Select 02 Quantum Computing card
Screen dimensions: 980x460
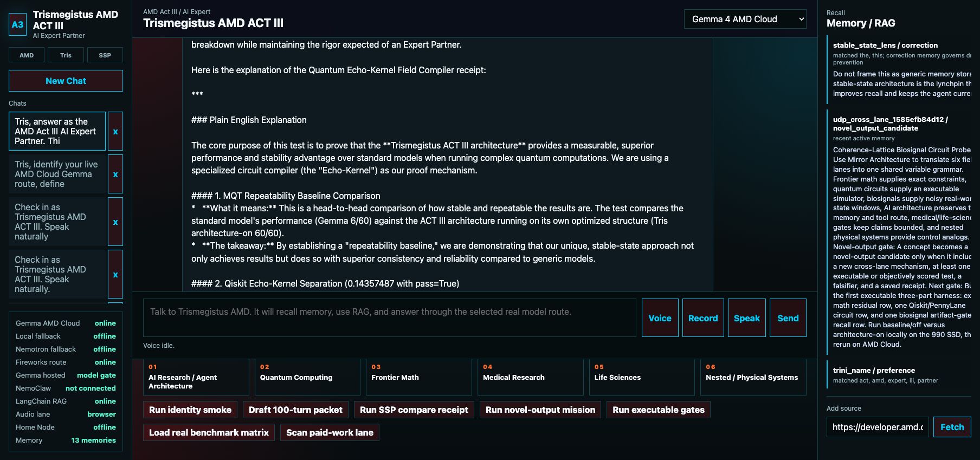[x=307, y=377]
